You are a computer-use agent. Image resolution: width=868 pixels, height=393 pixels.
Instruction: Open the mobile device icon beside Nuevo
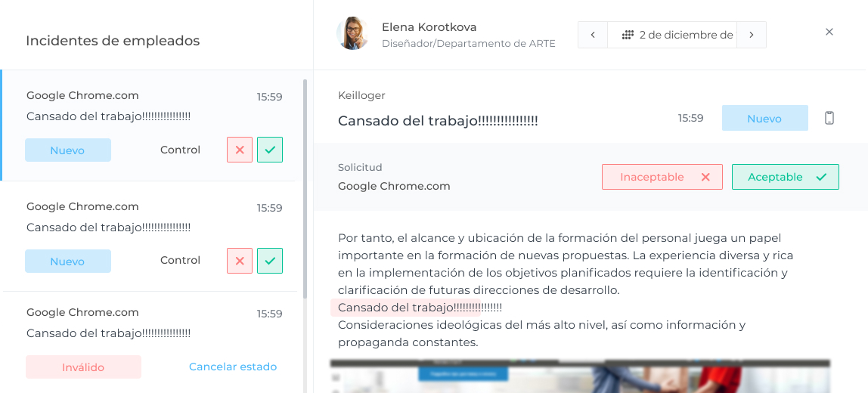point(829,118)
